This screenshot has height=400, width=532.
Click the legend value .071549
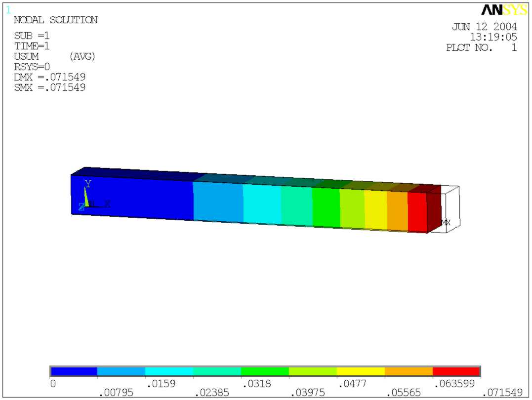tap(503, 393)
